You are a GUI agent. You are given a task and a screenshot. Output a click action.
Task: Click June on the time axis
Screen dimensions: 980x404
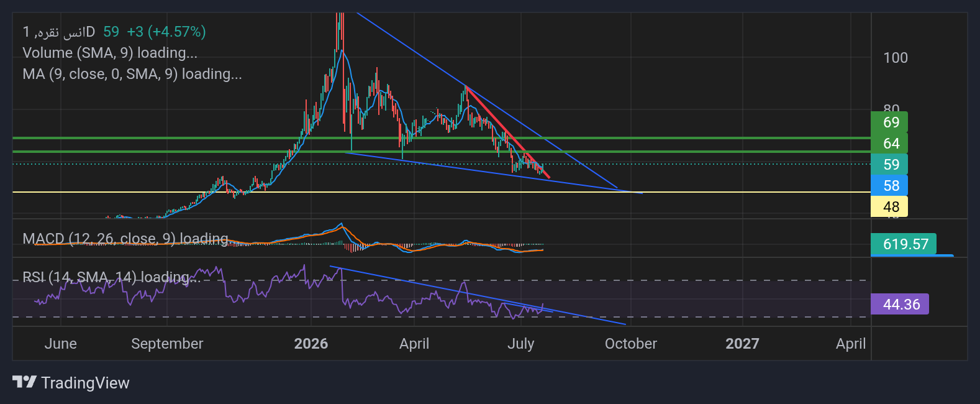point(61,344)
